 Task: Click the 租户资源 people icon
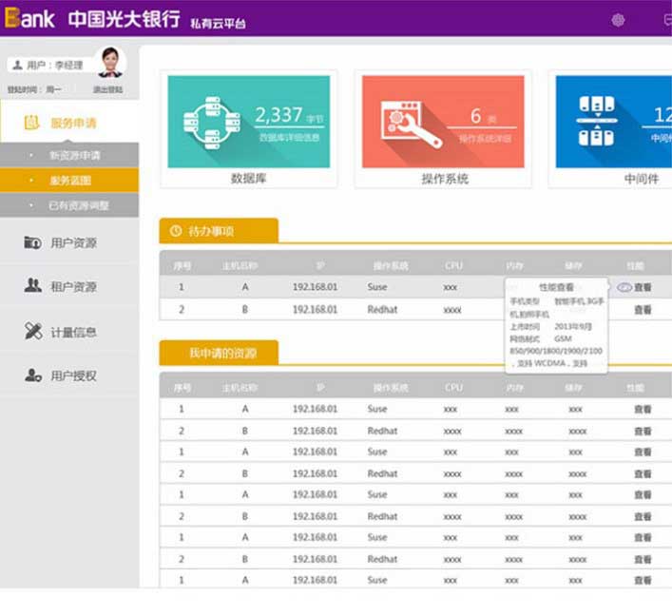coord(32,286)
